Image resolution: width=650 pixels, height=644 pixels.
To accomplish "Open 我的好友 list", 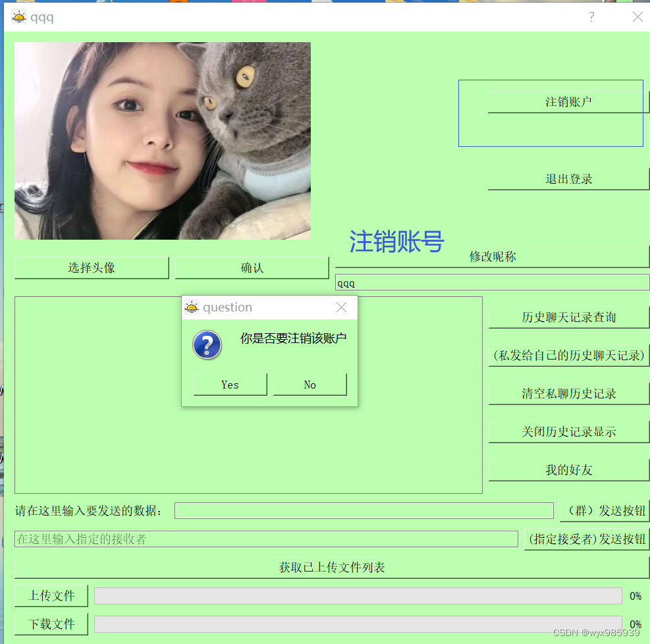I will tap(569, 470).
